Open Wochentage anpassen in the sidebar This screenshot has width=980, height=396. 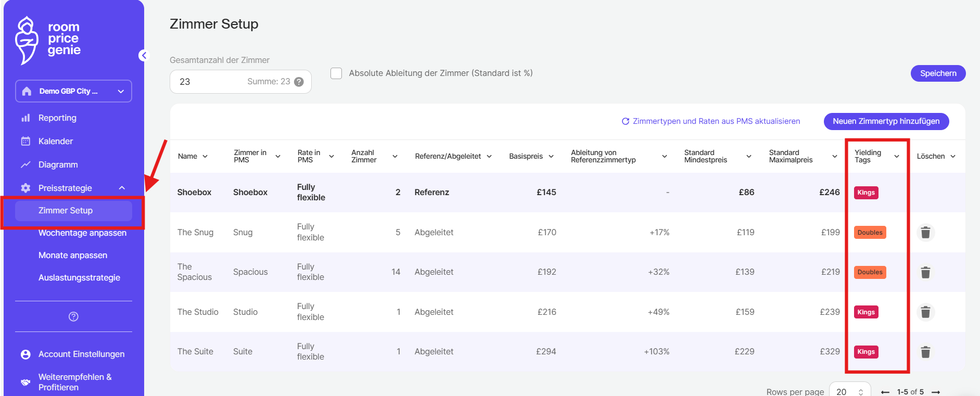tap(82, 233)
